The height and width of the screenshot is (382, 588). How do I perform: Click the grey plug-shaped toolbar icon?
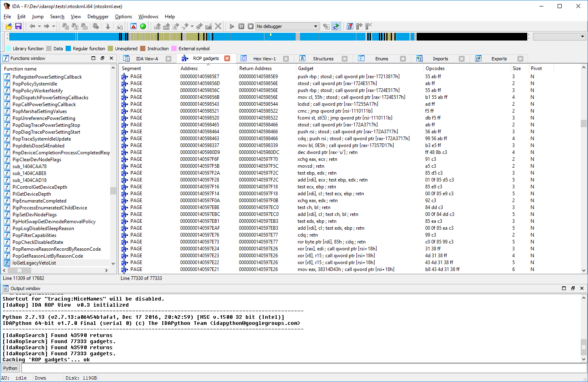(359, 26)
